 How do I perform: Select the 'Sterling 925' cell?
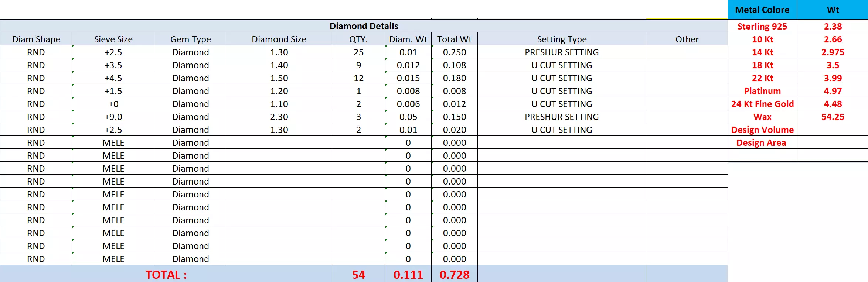pos(762,26)
